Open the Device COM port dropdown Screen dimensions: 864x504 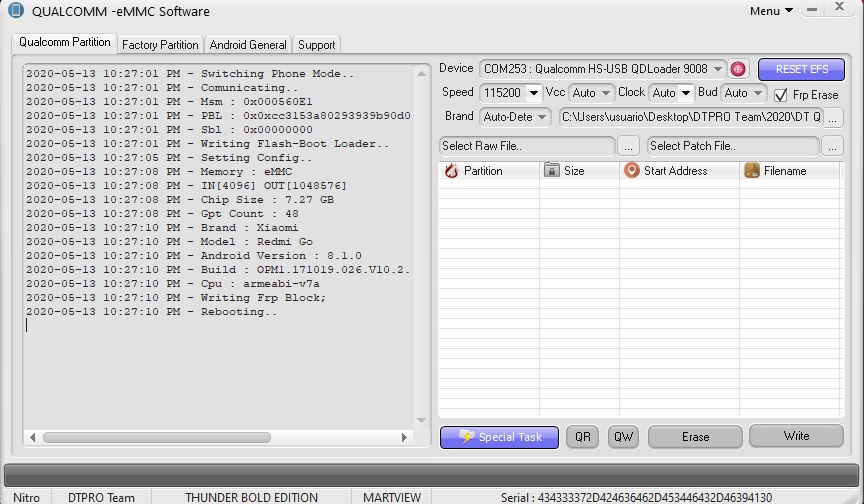click(x=718, y=69)
